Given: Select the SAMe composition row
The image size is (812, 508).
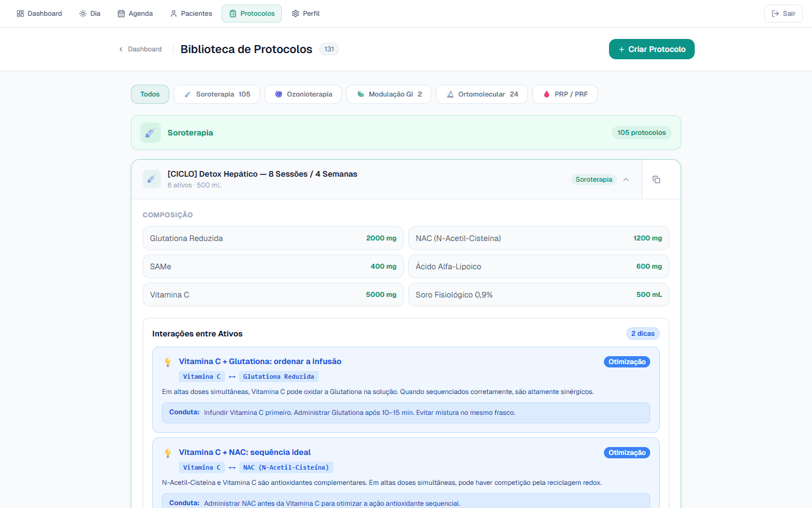Looking at the screenshot, I should (273, 266).
